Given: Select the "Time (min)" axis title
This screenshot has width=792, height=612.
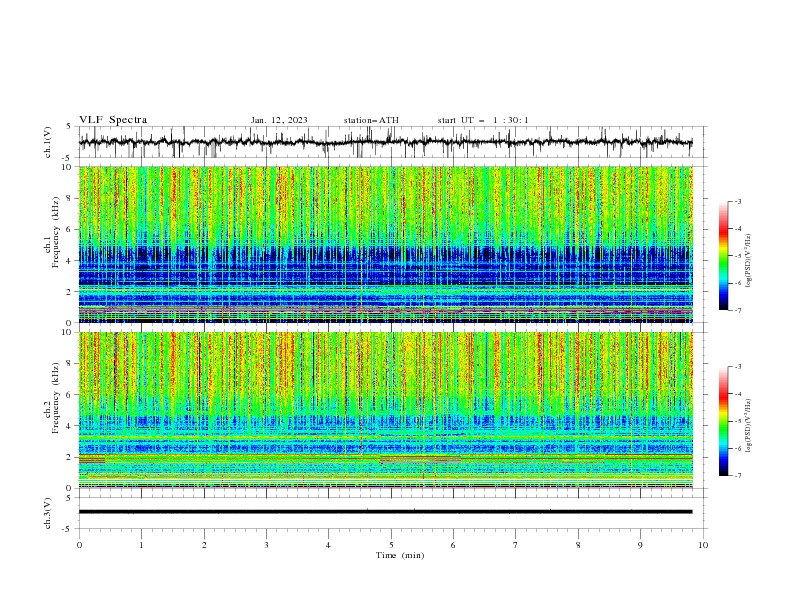Looking at the screenshot, I should click(400, 555).
